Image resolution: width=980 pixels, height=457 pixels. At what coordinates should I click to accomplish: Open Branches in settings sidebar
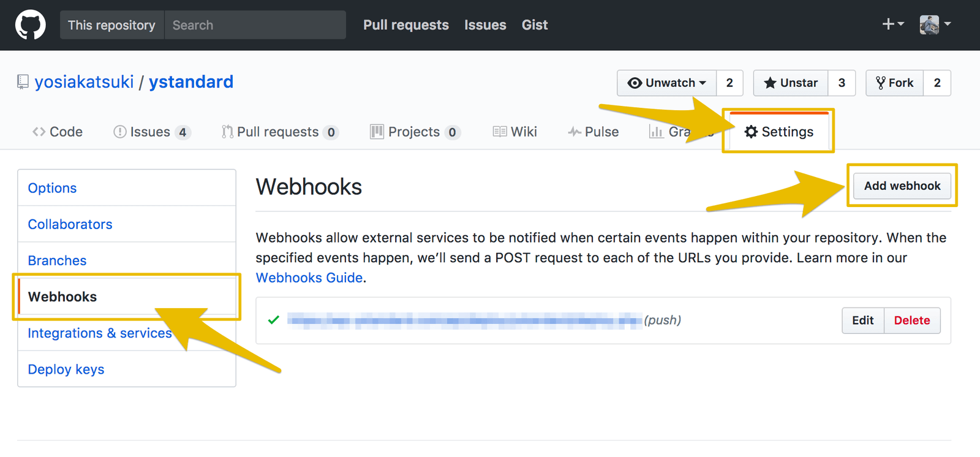pos(127,260)
